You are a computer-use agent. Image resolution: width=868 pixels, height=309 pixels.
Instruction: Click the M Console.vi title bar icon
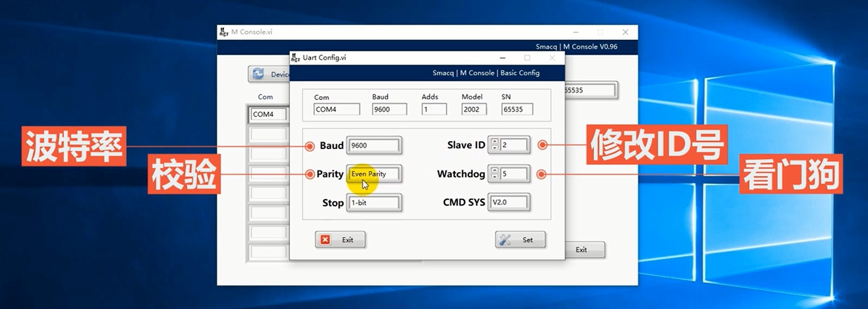[x=224, y=32]
